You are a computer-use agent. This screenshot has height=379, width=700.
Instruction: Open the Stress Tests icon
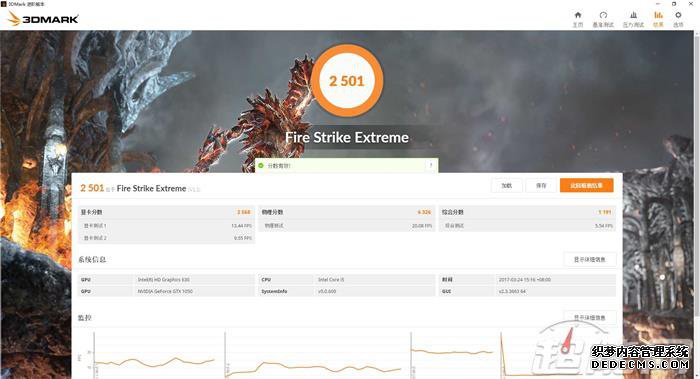633,15
